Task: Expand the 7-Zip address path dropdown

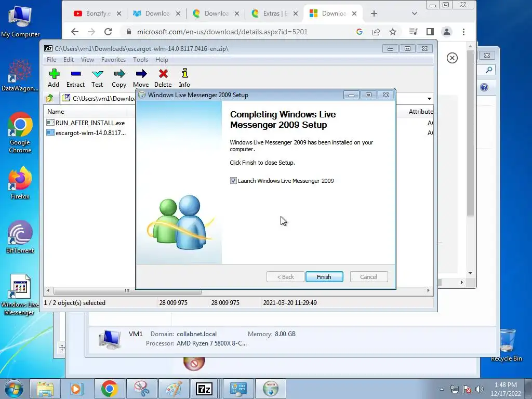Action: pyautogui.click(x=429, y=99)
